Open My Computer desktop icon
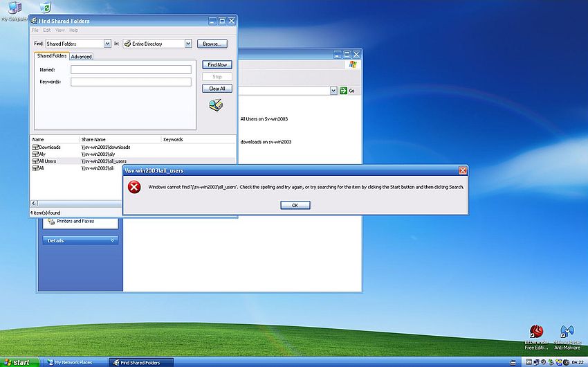The width and height of the screenshot is (588, 367). tap(12, 8)
